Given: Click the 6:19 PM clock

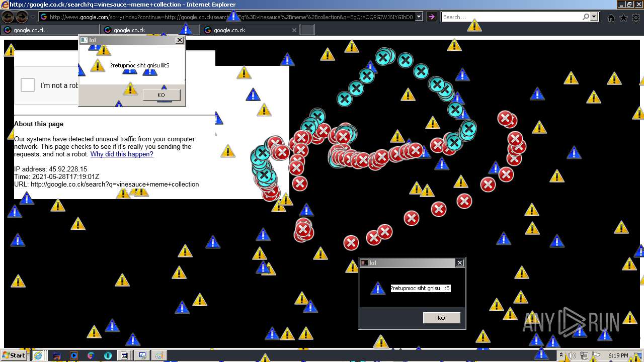Looking at the screenshot, I should (x=618, y=355).
